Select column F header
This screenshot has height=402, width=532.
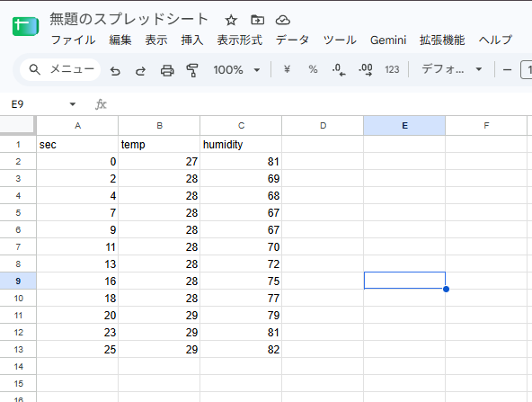click(x=486, y=126)
